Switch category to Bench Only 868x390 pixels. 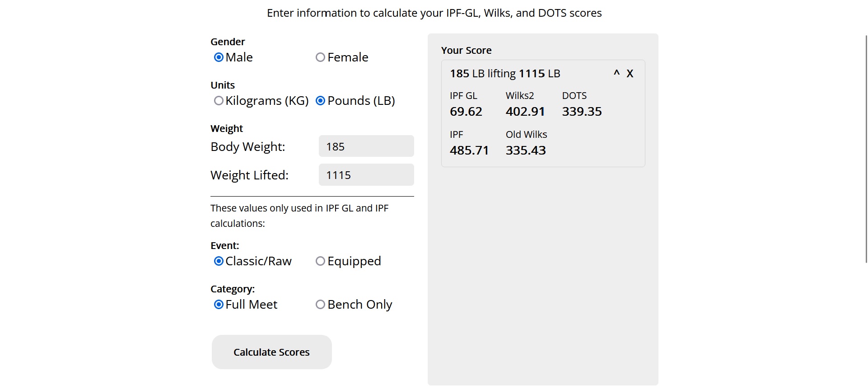coord(321,305)
